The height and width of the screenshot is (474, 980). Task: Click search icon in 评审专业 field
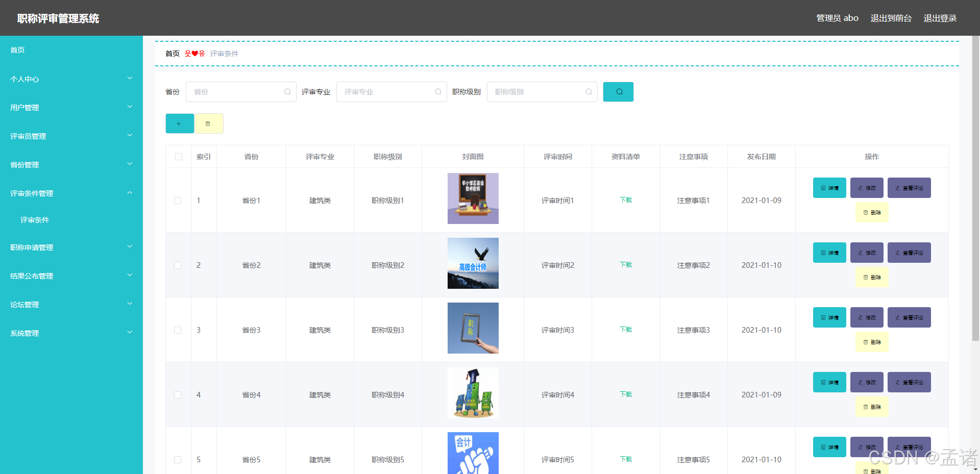coord(438,92)
